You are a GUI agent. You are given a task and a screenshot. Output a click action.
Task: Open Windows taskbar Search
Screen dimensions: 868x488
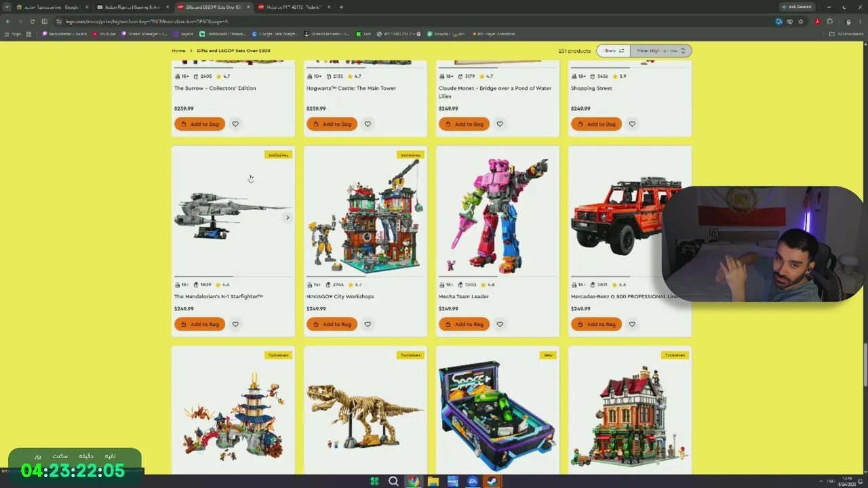(393, 481)
